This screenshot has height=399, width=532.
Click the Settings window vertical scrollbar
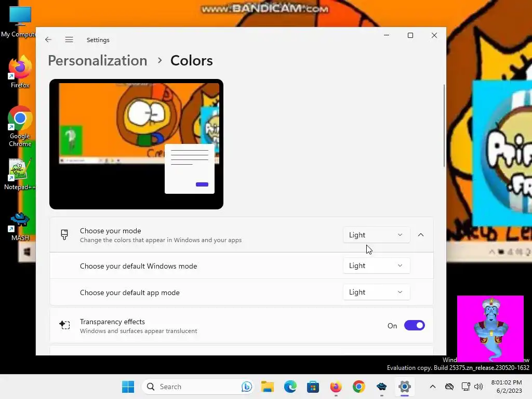(444, 126)
